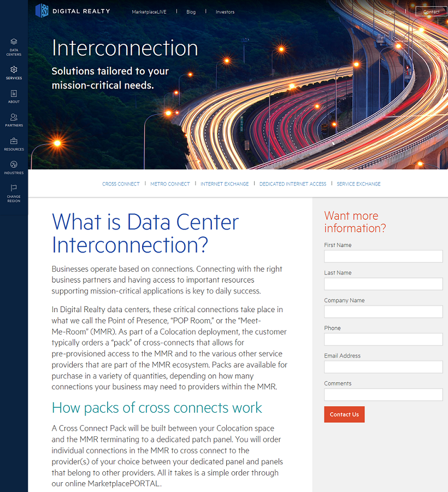Open the Investors link
Viewport: 448px width, 492px height.
[225, 12]
